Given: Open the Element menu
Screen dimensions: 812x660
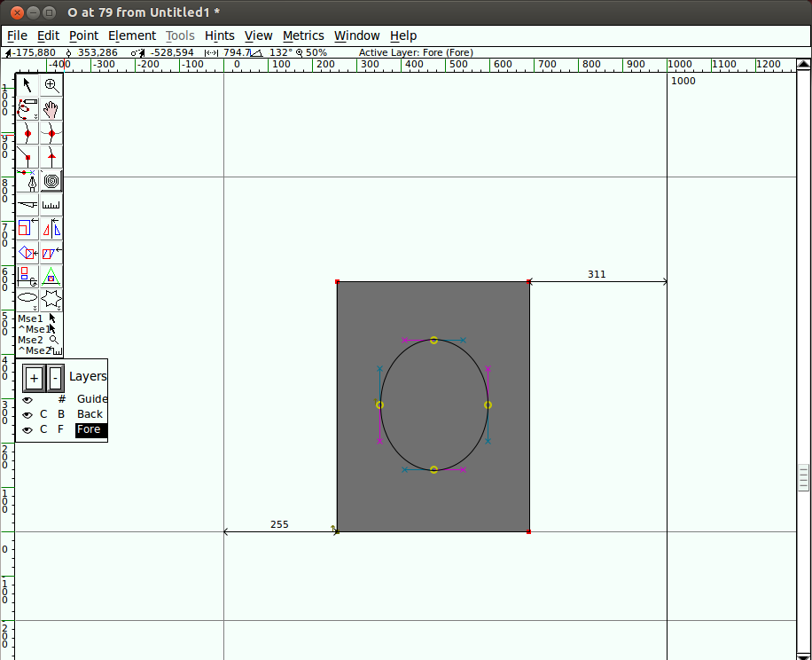Looking at the screenshot, I should [x=131, y=35].
